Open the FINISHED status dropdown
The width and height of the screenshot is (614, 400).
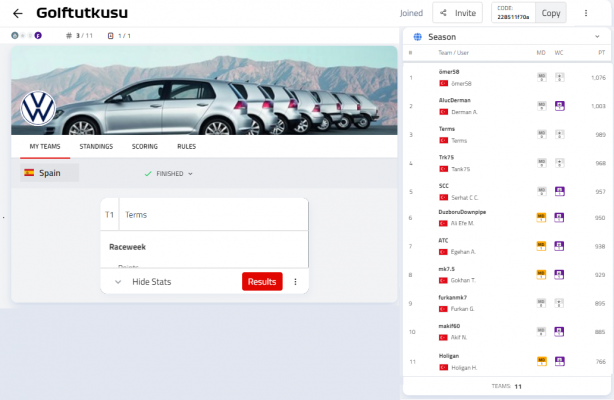click(169, 174)
